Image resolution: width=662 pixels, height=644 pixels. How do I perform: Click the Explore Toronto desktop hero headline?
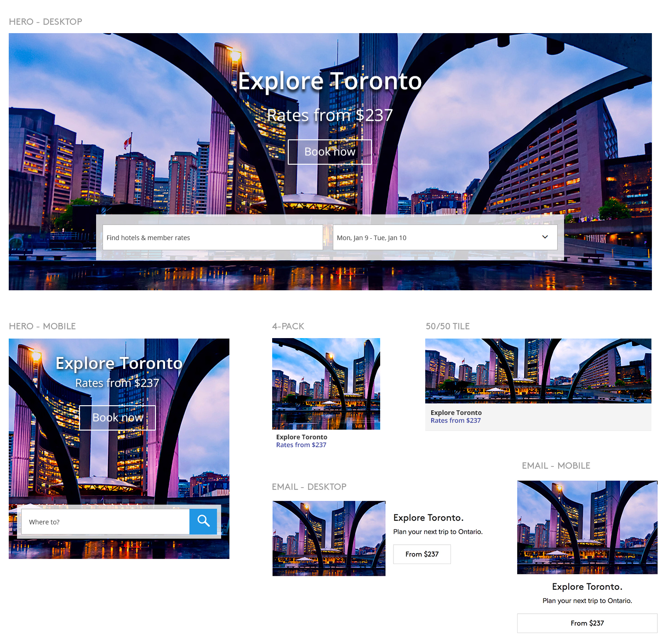tap(330, 81)
